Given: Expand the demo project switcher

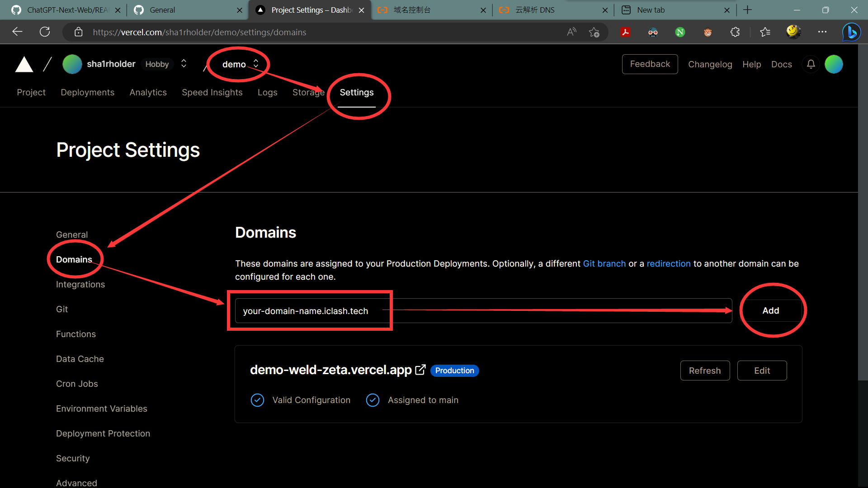Looking at the screenshot, I should click(256, 64).
